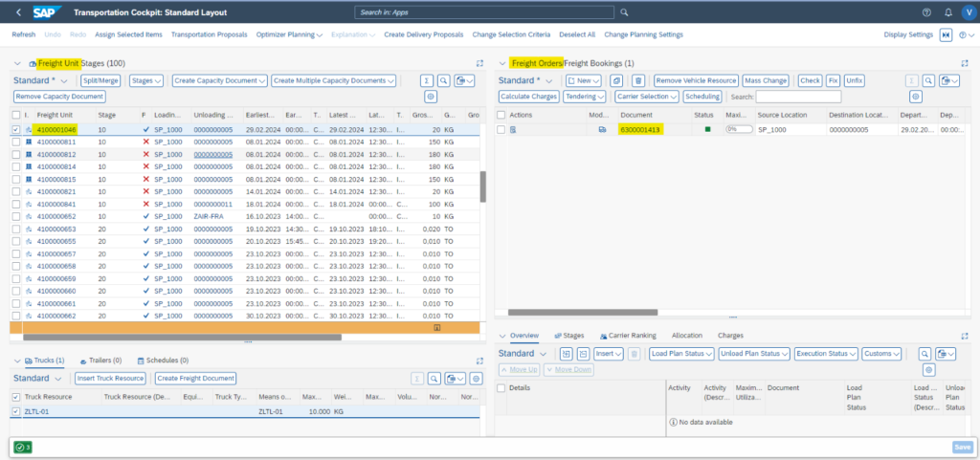This screenshot has width=980, height=460.
Task: Click the search magnifier icon in Trucks toolbar
Action: click(x=434, y=379)
